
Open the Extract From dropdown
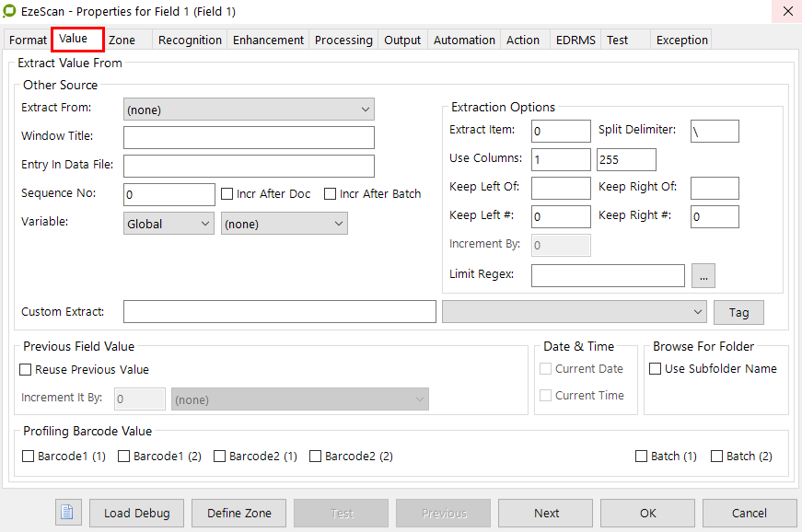tap(249, 110)
